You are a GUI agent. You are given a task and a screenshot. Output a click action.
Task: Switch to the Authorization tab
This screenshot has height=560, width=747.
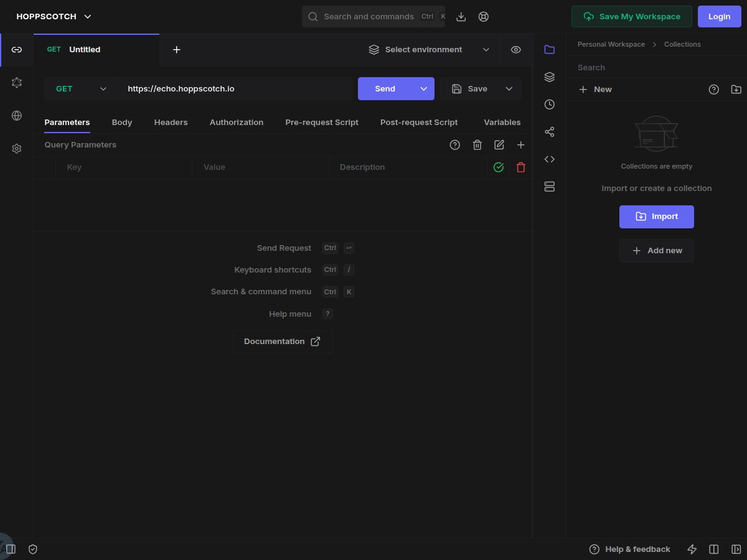(236, 123)
